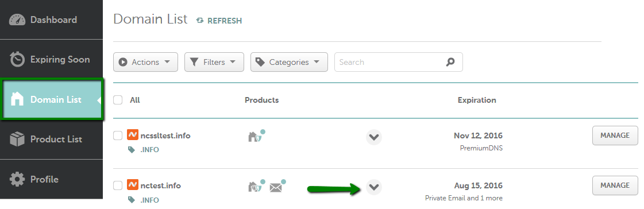This screenshot has height=209, width=644.
Task: Open the Actions dropdown
Action: [145, 62]
